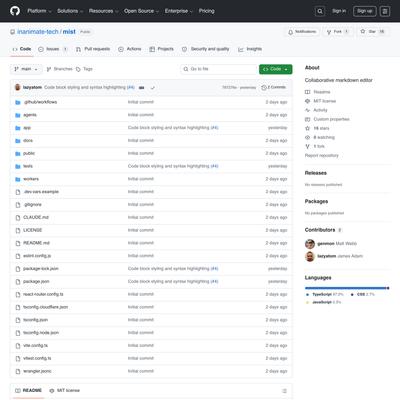The width and height of the screenshot is (400, 400).
Task: Open Activity link in About
Action: pyautogui.click(x=320, y=110)
